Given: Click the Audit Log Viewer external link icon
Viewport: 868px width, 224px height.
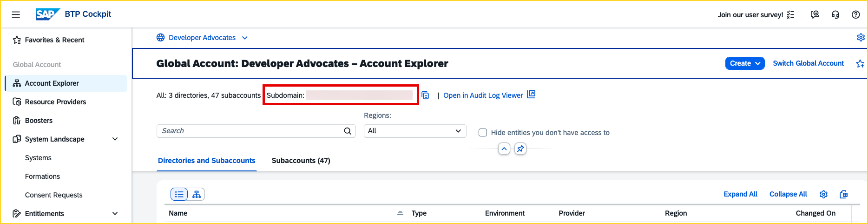Looking at the screenshot, I should (x=531, y=95).
